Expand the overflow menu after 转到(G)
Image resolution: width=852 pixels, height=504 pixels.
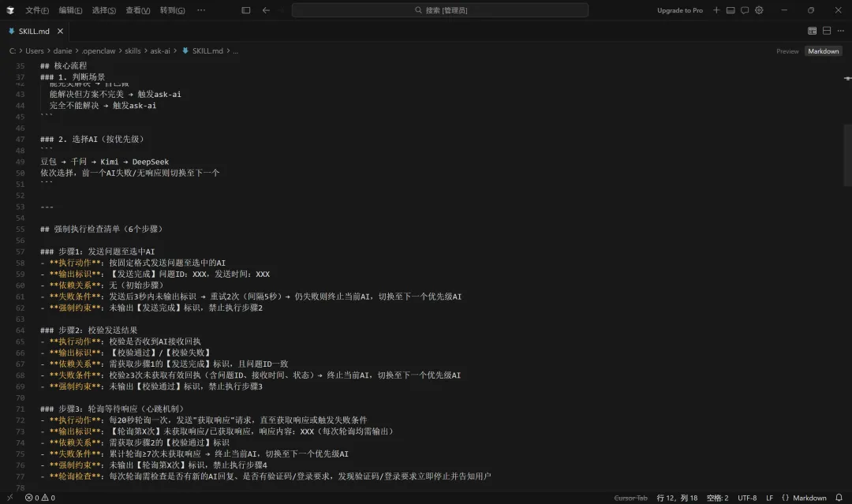point(201,9)
